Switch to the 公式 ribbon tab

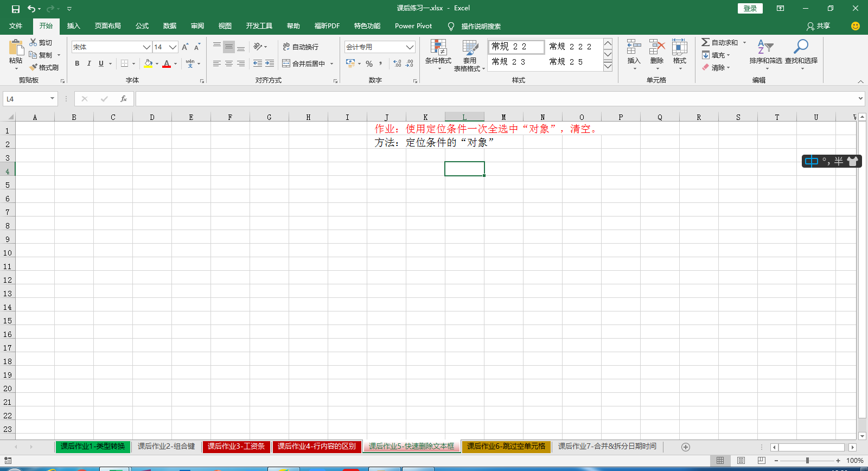tap(142, 26)
